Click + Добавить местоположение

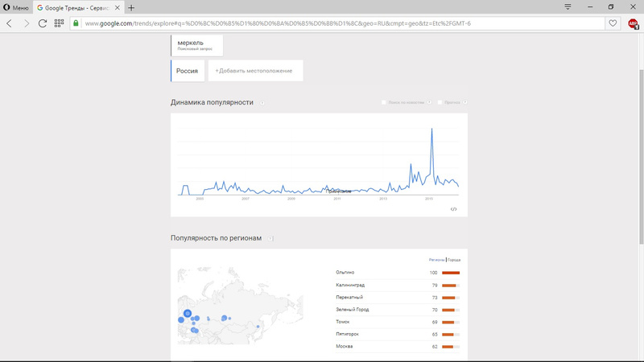[255, 71]
